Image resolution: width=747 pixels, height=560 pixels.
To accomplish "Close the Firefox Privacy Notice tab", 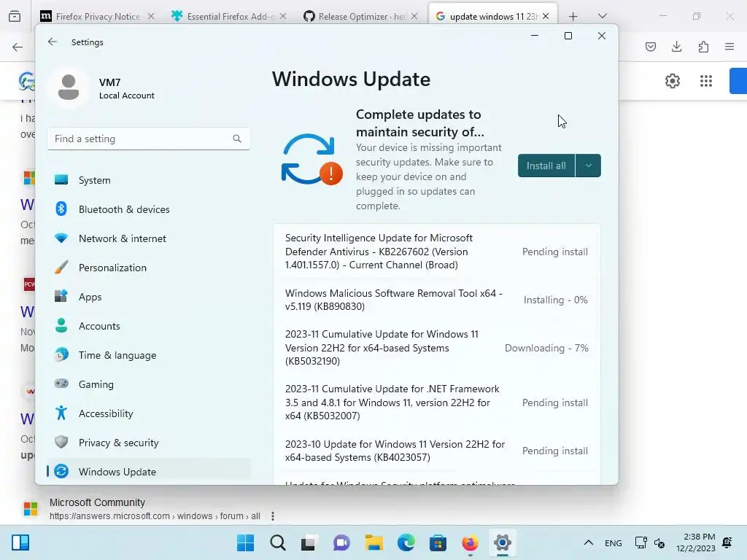I will [x=151, y=16].
